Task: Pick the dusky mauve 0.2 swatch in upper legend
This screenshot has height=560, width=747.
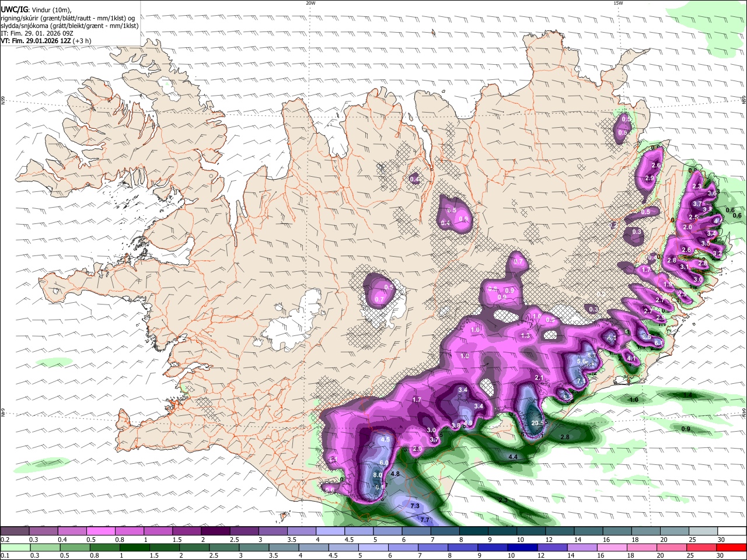Action: tap(15, 531)
